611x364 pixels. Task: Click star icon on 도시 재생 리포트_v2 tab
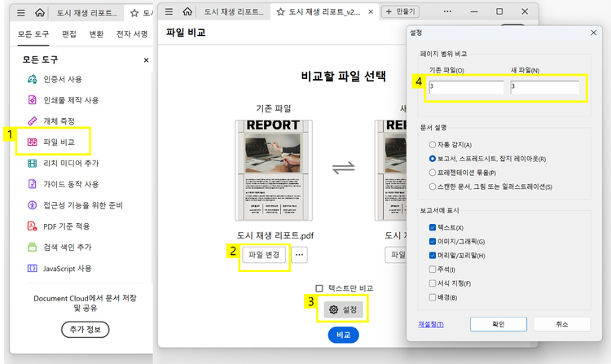coord(280,12)
